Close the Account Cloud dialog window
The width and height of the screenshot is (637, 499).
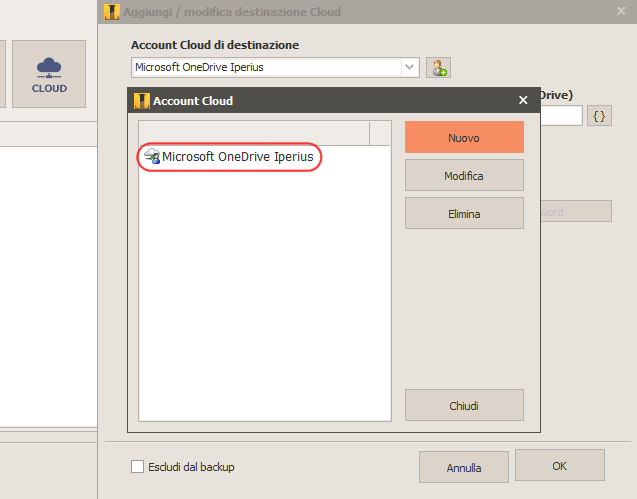coord(523,100)
